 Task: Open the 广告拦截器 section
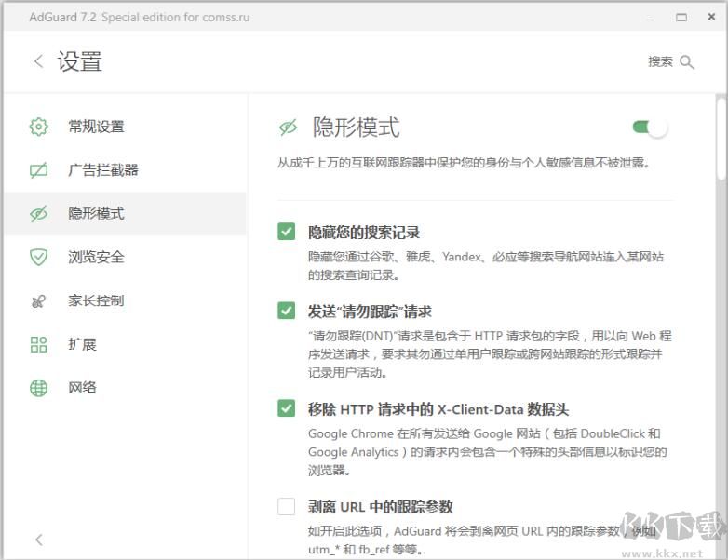click(x=125, y=170)
